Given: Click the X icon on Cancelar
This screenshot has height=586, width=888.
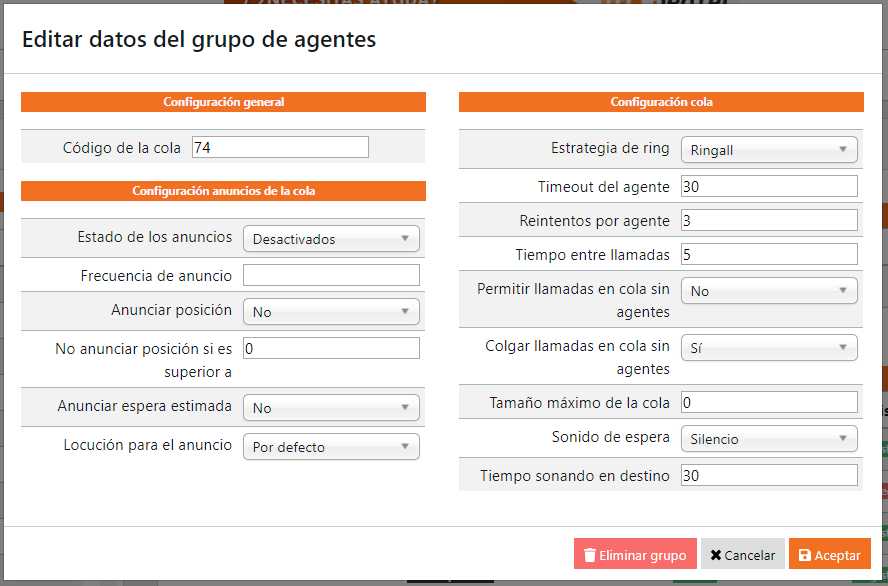Looking at the screenshot, I should [x=716, y=555].
